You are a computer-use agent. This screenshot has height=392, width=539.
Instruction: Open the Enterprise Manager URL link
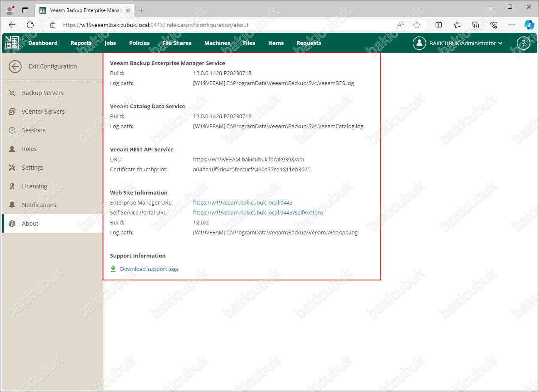pyautogui.click(x=243, y=202)
